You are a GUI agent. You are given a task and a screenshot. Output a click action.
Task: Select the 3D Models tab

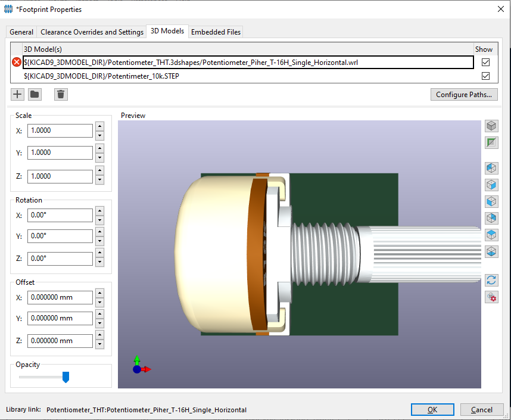[167, 31]
